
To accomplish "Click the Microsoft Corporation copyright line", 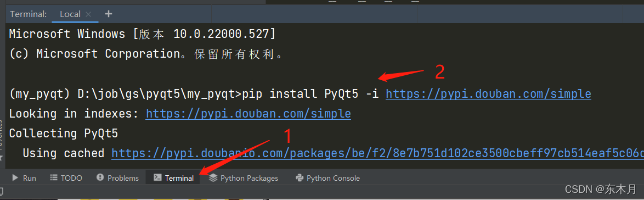I will 146,54.
